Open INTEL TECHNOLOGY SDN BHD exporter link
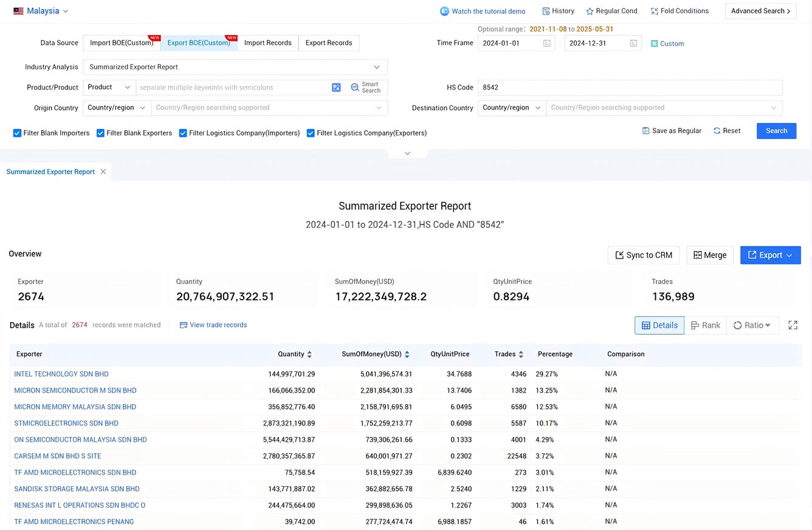This screenshot has height=530, width=812. click(x=61, y=374)
